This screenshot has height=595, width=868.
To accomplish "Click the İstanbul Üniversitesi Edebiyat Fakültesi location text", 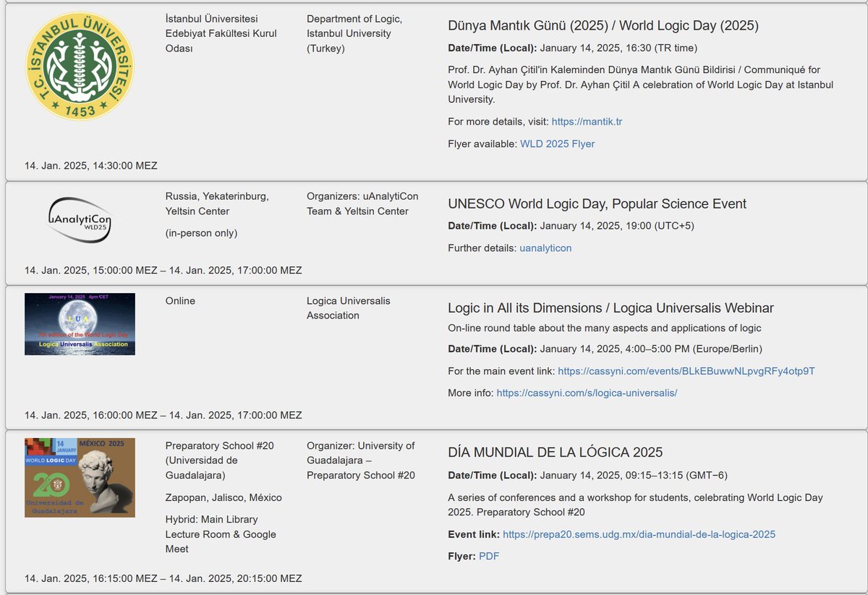I will point(221,33).
